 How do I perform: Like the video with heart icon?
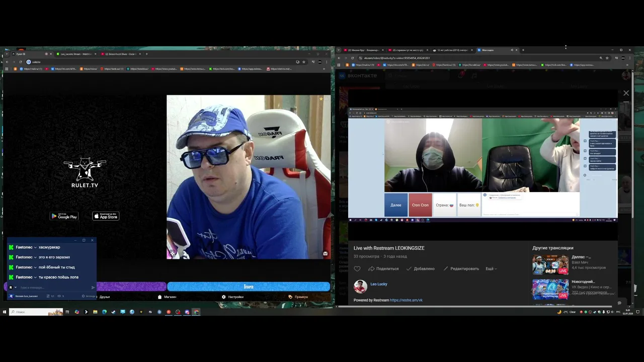[x=357, y=268]
